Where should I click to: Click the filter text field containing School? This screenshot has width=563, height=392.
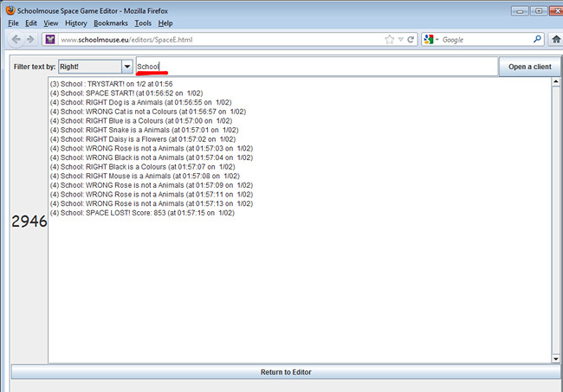coord(316,67)
